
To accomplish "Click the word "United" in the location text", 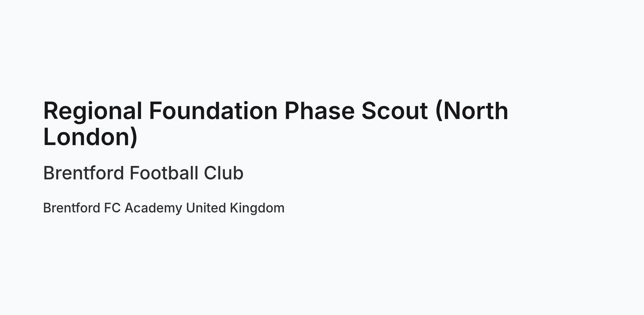I will coord(206,208).
